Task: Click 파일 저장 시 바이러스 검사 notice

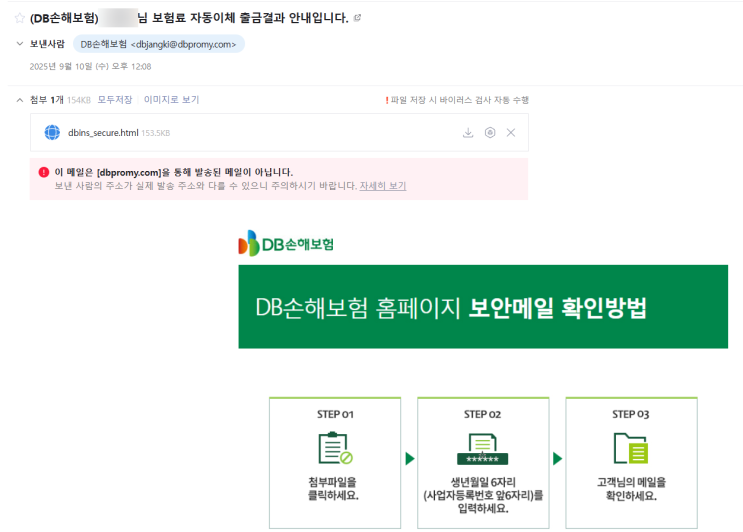Action: (457, 100)
